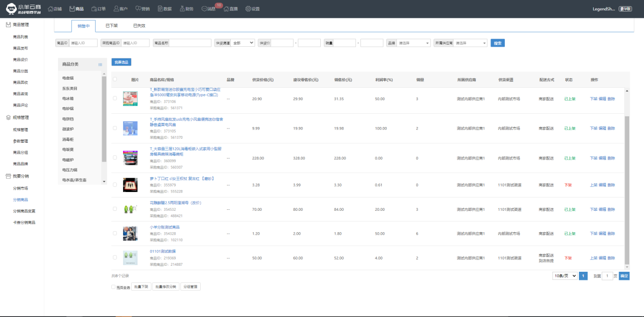Click the 订单 (Orders) icon in top nav
This screenshot has height=317, width=644.
(x=95, y=9)
